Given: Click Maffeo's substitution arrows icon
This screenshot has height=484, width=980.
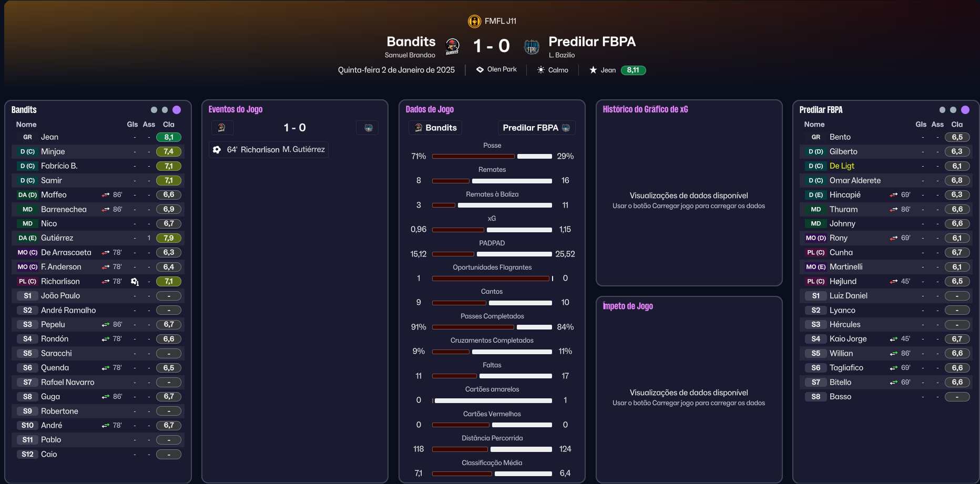Looking at the screenshot, I should click(106, 195).
